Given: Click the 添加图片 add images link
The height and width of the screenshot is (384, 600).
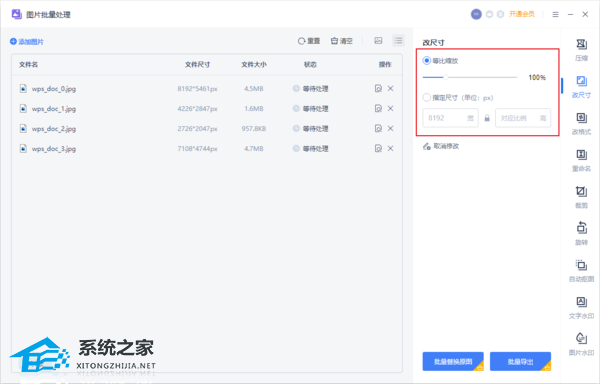Looking at the screenshot, I should (27, 41).
